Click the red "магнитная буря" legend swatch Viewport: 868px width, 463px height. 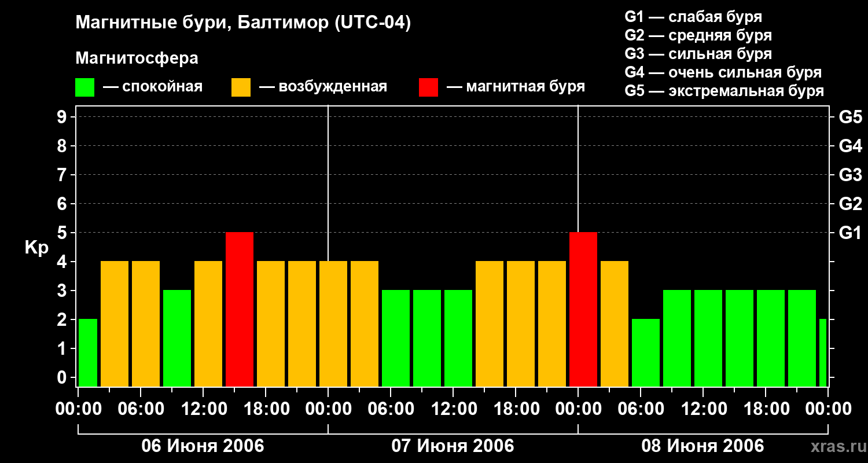click(428, 87)
